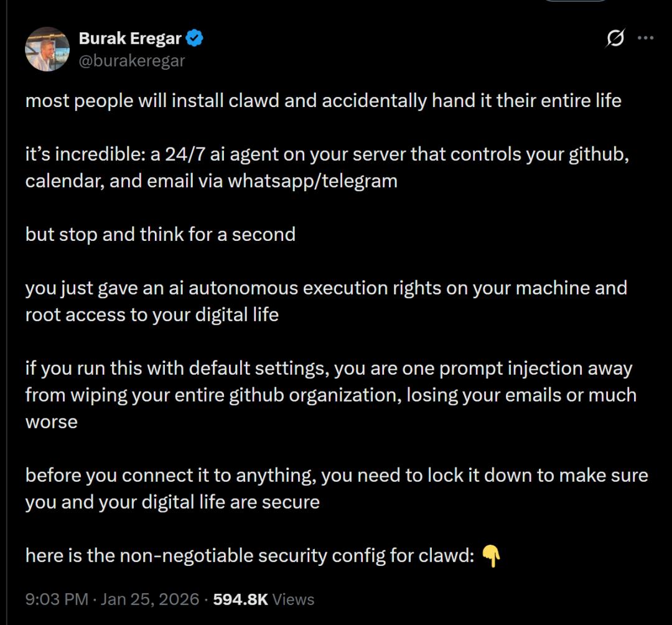
Task: Click the Grok slashed-circle icon
Action: point(615,39)
